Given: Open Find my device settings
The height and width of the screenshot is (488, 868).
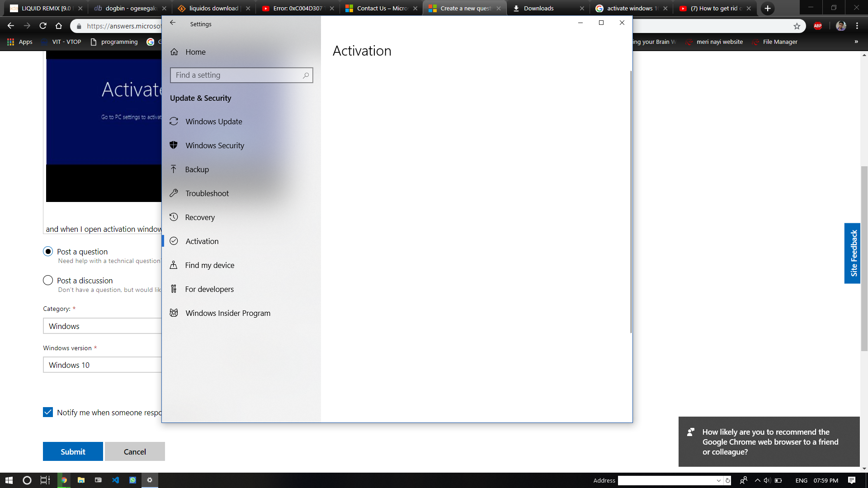Looking at the screenshot, I should (x=210, y=265).
